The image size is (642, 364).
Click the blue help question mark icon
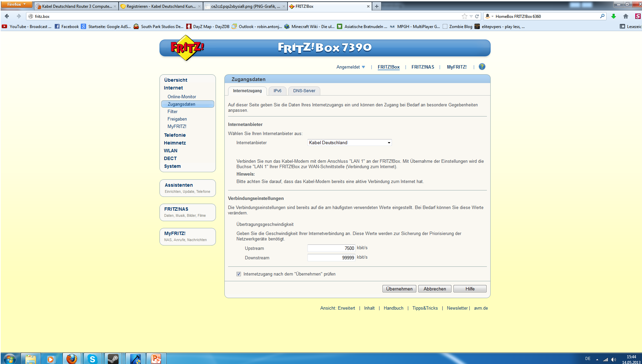click(482, 67)
